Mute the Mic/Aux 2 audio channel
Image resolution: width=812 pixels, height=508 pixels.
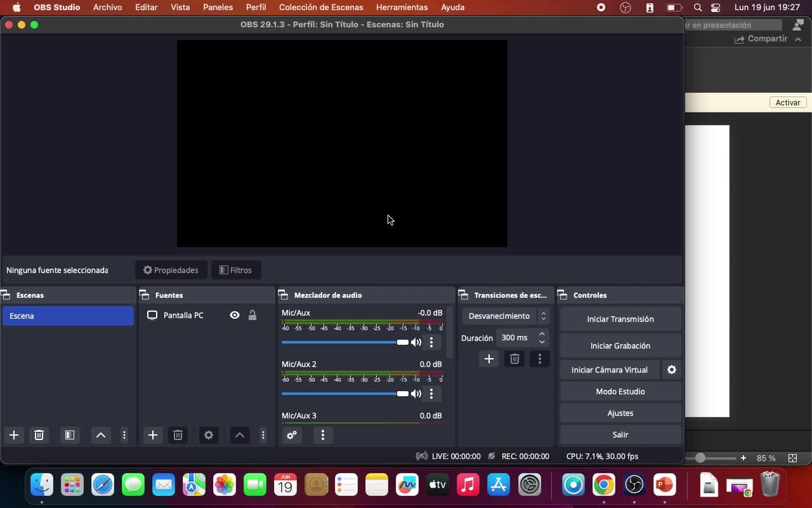point(416,394)
